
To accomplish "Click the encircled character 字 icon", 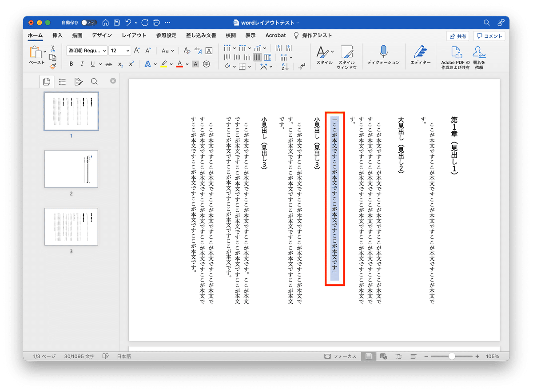I will click(206, 64).
